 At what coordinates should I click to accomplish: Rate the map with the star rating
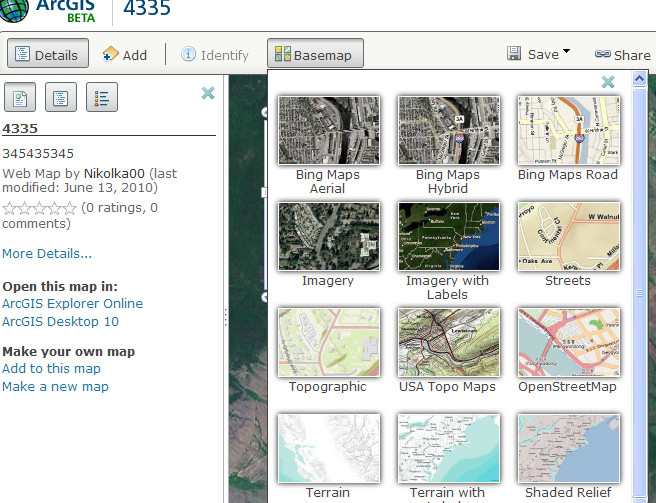[x=40, y=208]
